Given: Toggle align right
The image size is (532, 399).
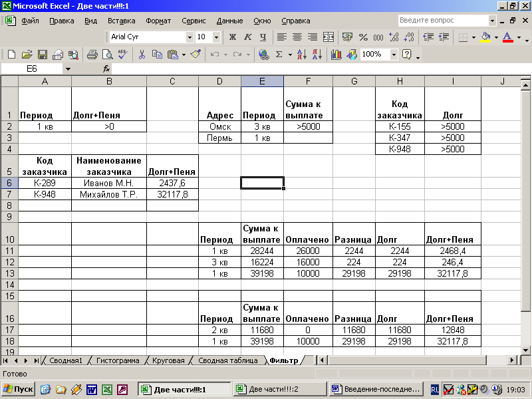Looking at the screenshot, I should tap(313, 37).
